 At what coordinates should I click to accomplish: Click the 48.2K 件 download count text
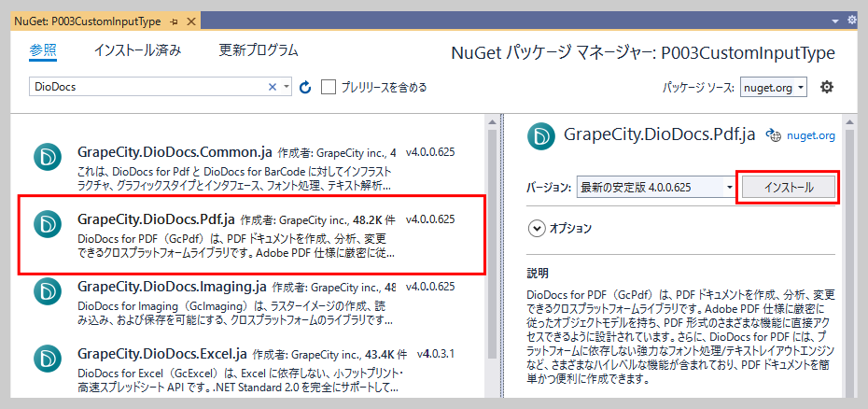click(x=374, y=219)
